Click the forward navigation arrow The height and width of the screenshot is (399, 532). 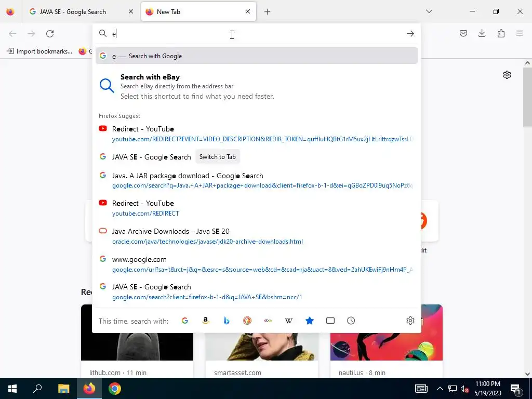click(x=31, y=34)
